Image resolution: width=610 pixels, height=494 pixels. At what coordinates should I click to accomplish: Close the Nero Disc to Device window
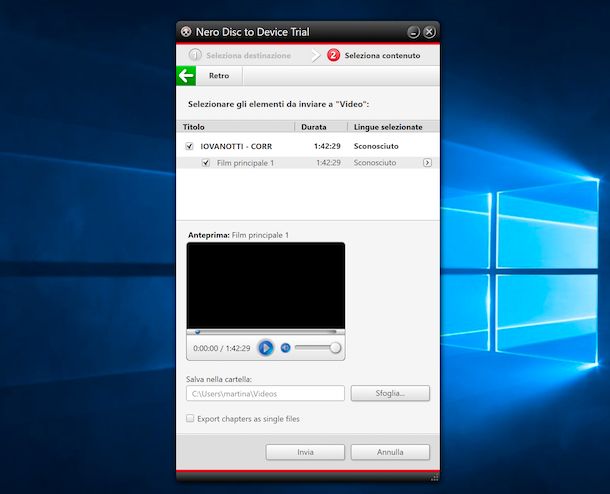(429, 32)
